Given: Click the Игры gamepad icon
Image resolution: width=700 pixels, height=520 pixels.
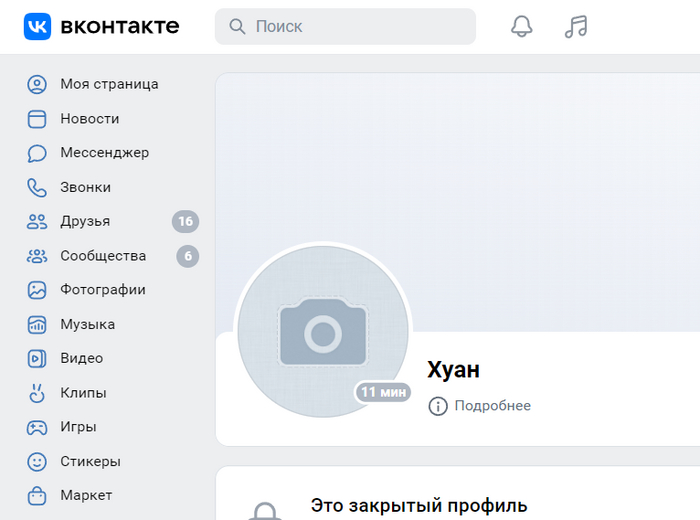Looking at the screenshot, I should 37,428.
